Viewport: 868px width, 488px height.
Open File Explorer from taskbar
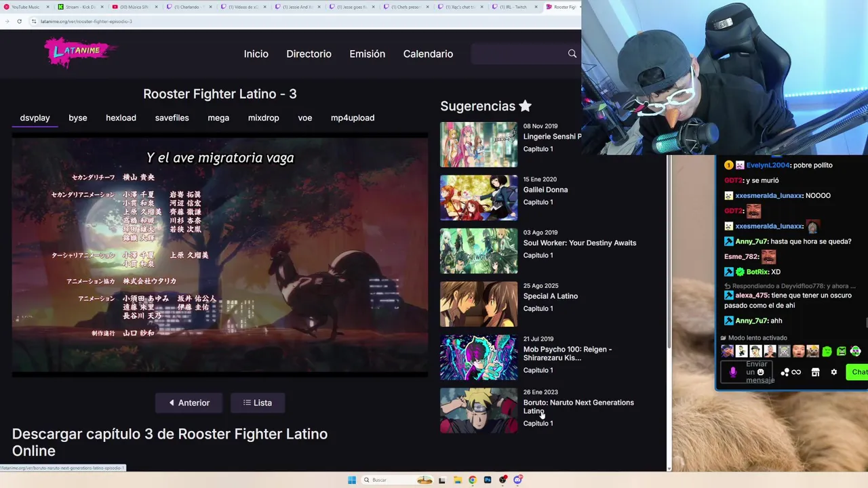[457, 480]
